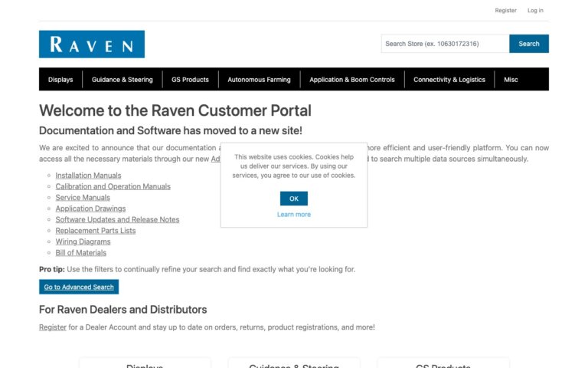
Task: Open the Log in link
Action: 535,11
